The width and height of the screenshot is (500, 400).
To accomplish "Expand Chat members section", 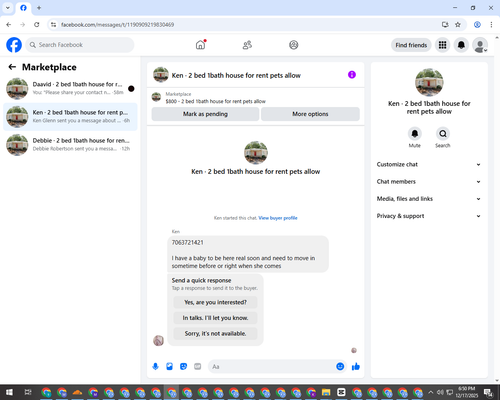I will click(x=429, y=182).
